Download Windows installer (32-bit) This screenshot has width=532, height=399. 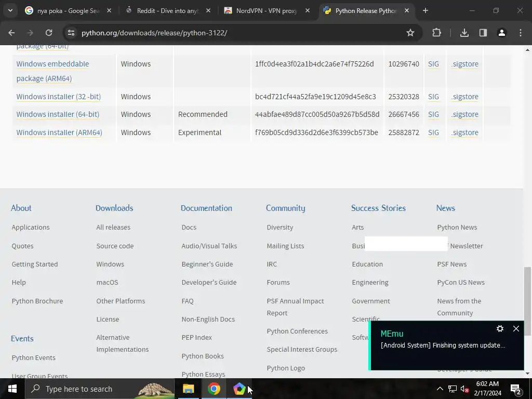click(58, 97)
